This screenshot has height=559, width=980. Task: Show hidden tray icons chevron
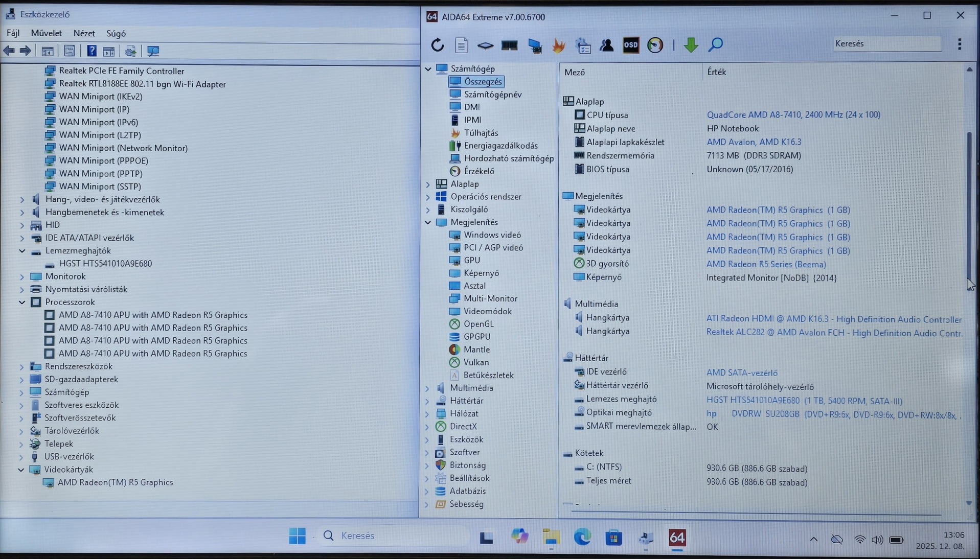[x=813, y=539]
